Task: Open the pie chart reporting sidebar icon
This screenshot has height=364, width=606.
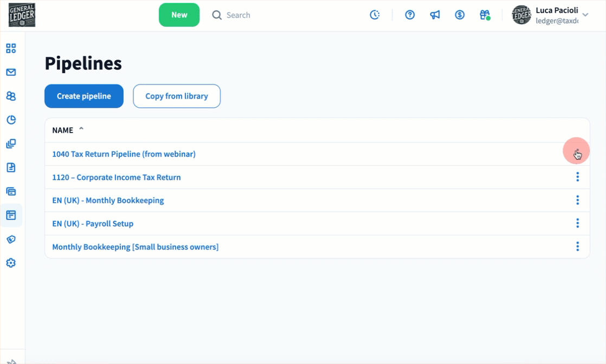Action: [x=11, y=120]
